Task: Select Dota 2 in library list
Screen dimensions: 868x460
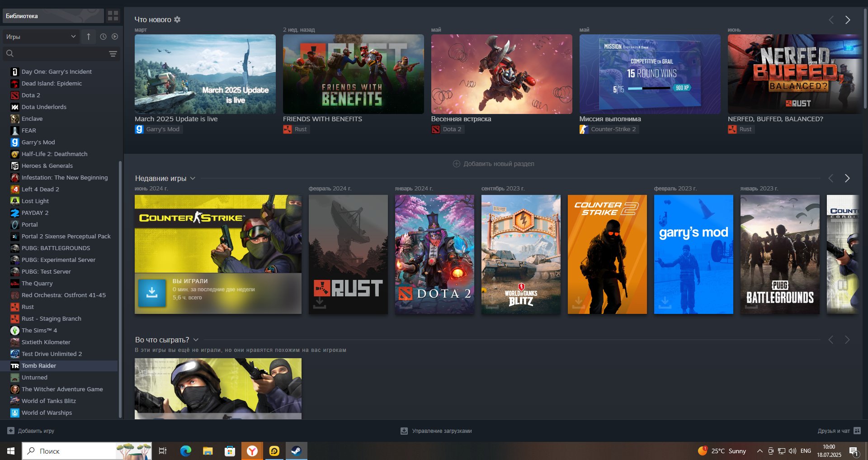Action: (60, 95)
